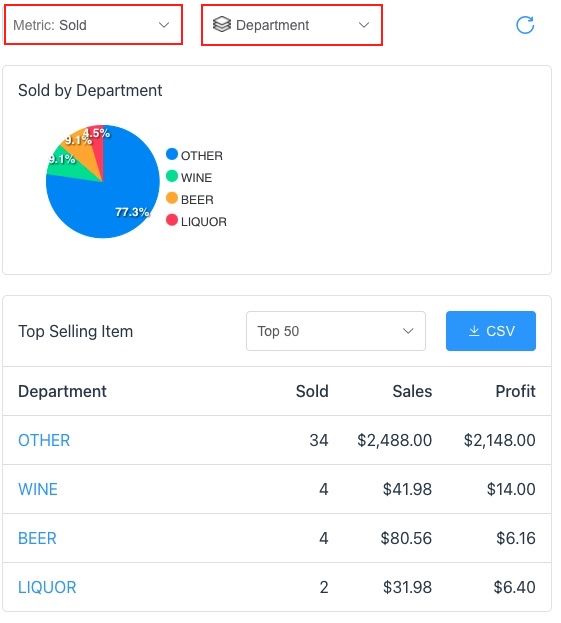Expand the Department grouping dropdown

coord(292,25)
